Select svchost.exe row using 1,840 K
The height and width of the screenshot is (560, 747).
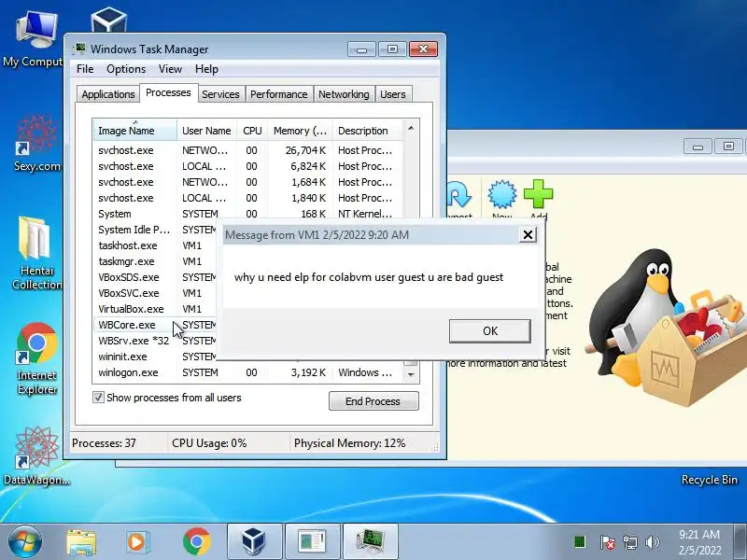(x=247, y=198)
